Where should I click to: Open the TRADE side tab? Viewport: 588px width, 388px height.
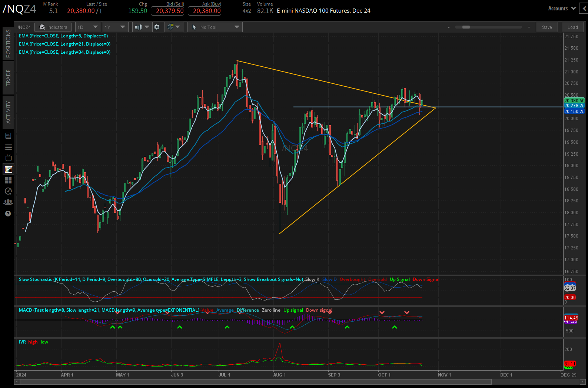point(8,78)
